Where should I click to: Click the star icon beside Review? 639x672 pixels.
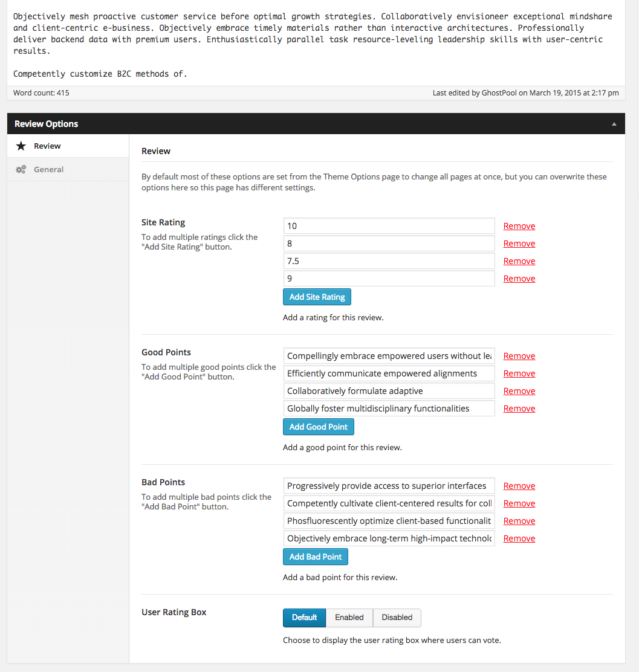[21, 146]
